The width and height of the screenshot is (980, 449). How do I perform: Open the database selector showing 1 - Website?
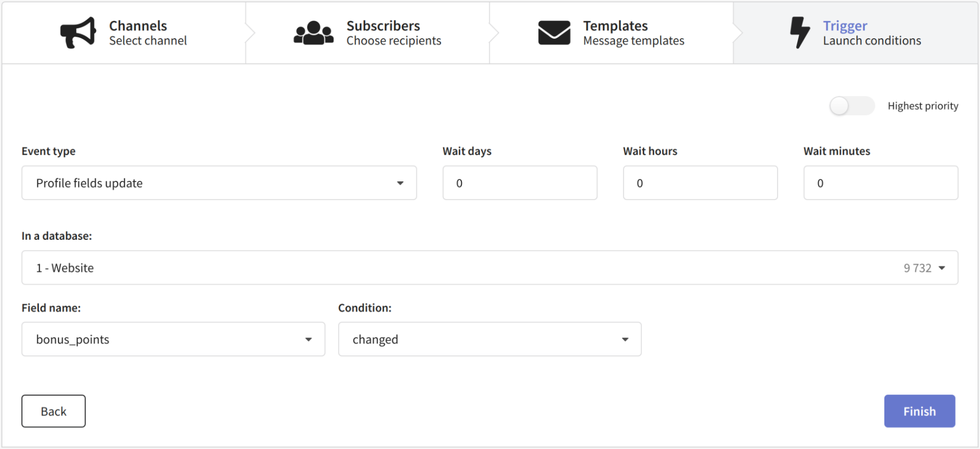(490, 268)
